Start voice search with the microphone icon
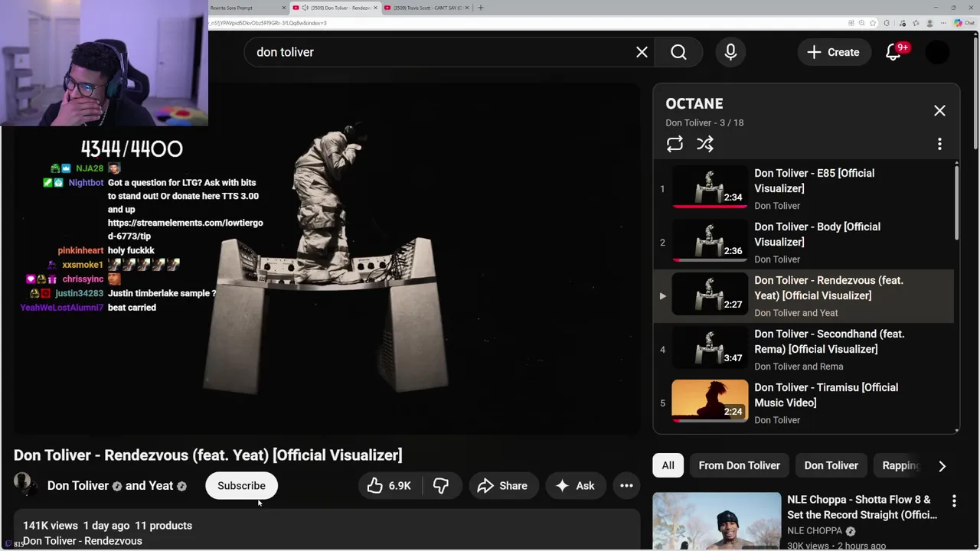Viewport: 980px width, 551px height. click(730, 52)
